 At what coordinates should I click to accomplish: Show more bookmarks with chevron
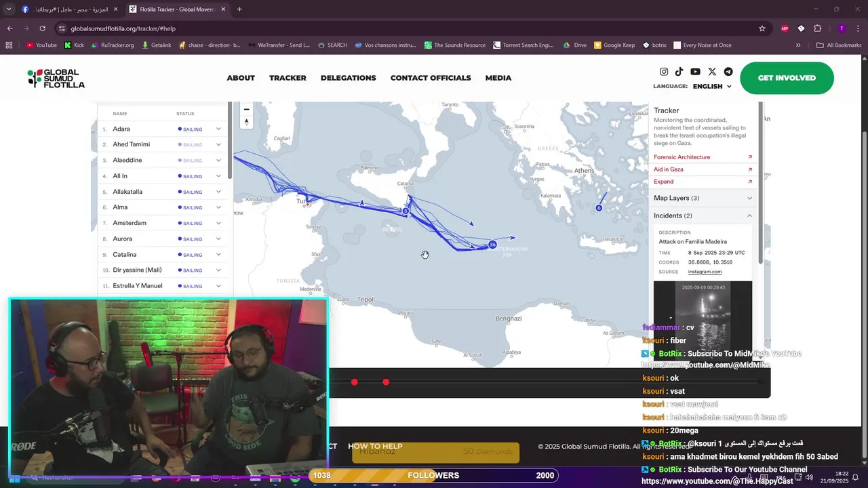click(x=798, y=45)
